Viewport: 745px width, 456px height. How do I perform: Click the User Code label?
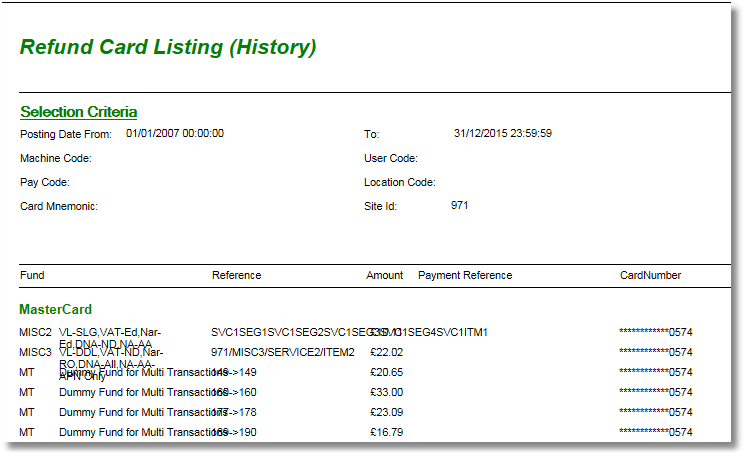tap(391, 158)
